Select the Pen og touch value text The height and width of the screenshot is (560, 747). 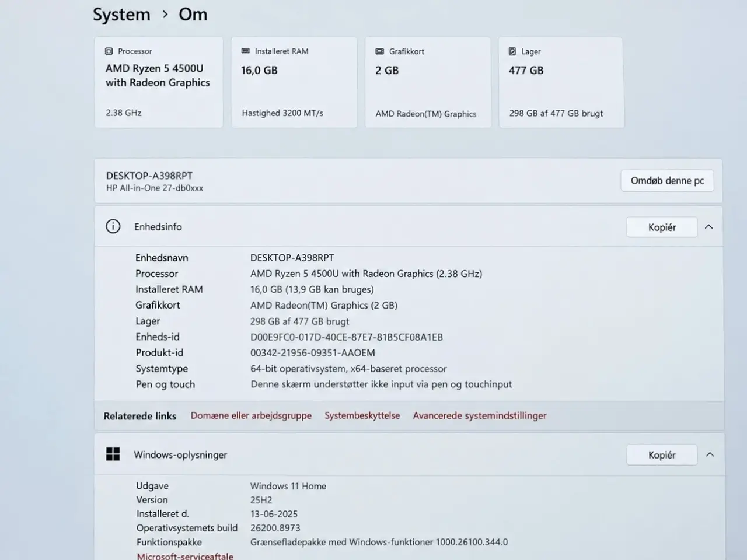coord(381,384)
